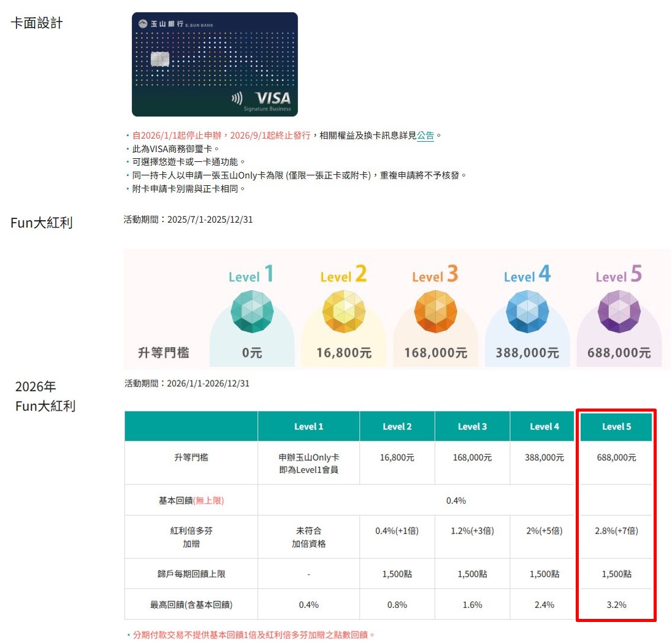The width and height of the screenshot is (672, 641).
Task: Click the 168,000元 threshold under the orange gem
Action: click(x=435, y=353)
